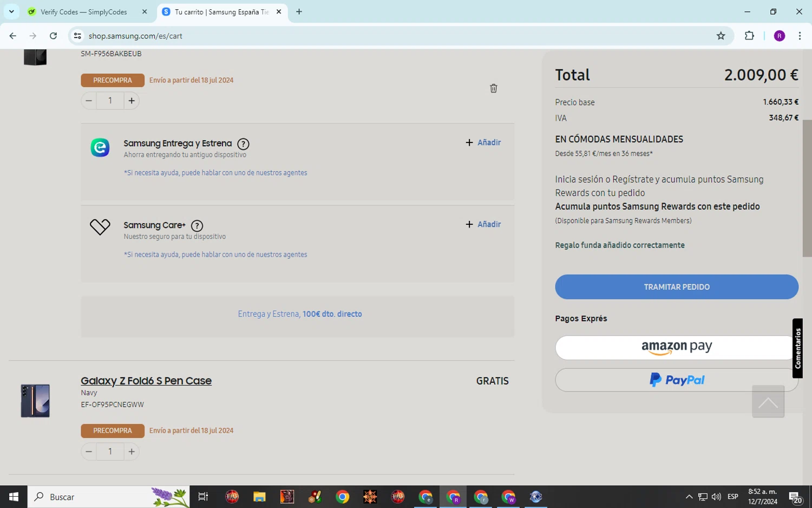
Task: Show hidden system tray icons
Action: pyautogui.click(x=689, y=497)
